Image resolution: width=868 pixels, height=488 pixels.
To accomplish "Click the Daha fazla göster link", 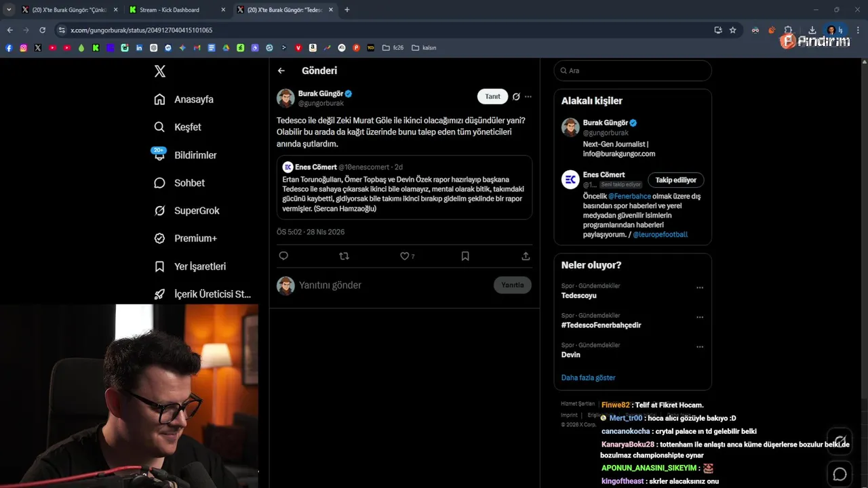I will click(589, 378).
